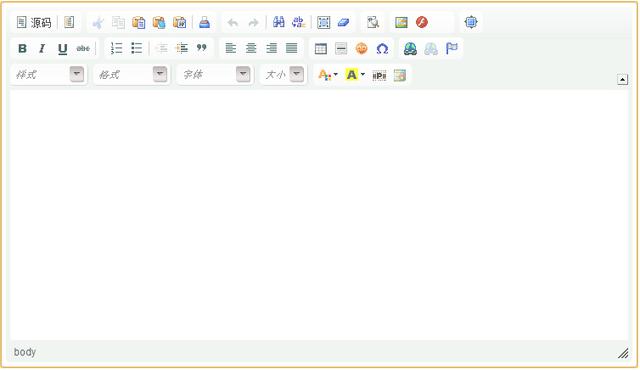640x370 pixels.
Task: Open text color picker
Action: pyautogui.click(x=328, y=75)
